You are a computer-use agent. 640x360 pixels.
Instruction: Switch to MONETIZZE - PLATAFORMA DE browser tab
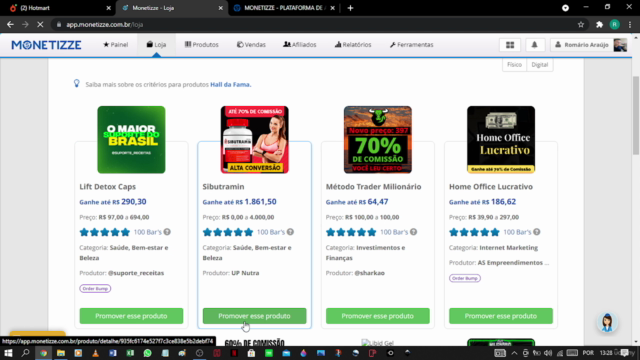284,8
